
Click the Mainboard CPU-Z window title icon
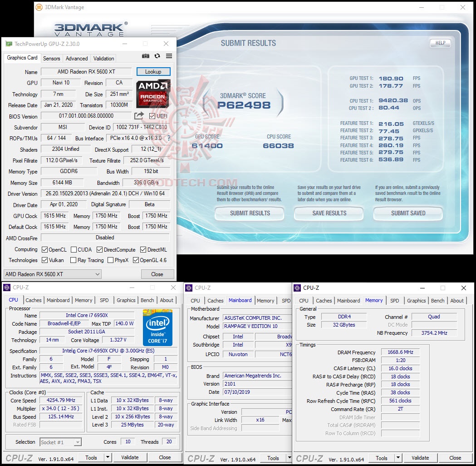click(x=189, y=288)
